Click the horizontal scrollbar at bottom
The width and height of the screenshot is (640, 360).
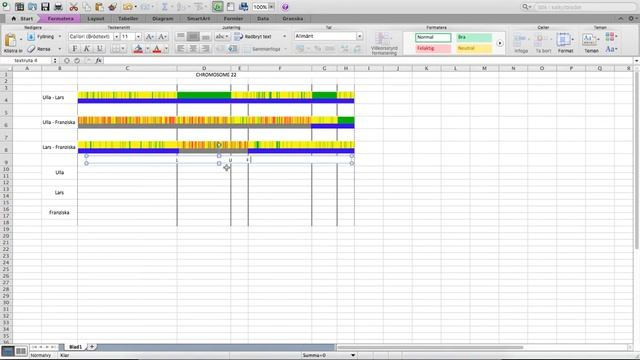[430, 347]
